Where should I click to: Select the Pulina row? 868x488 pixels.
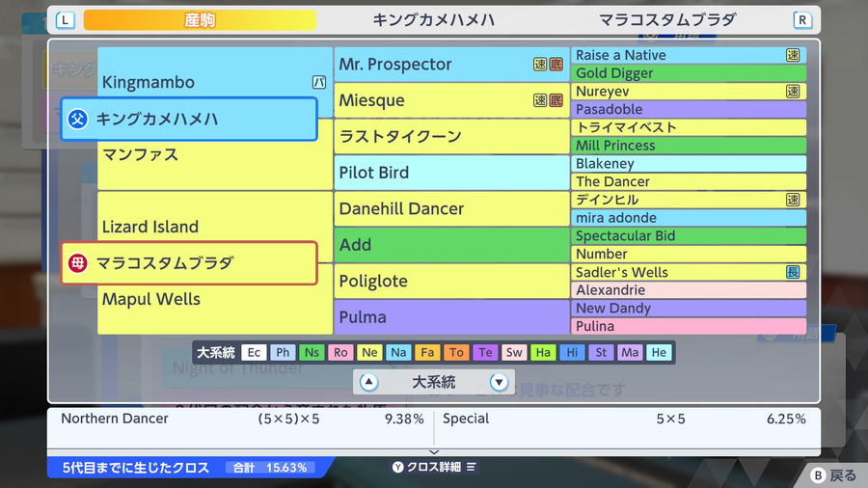click(x=689, y=326)
